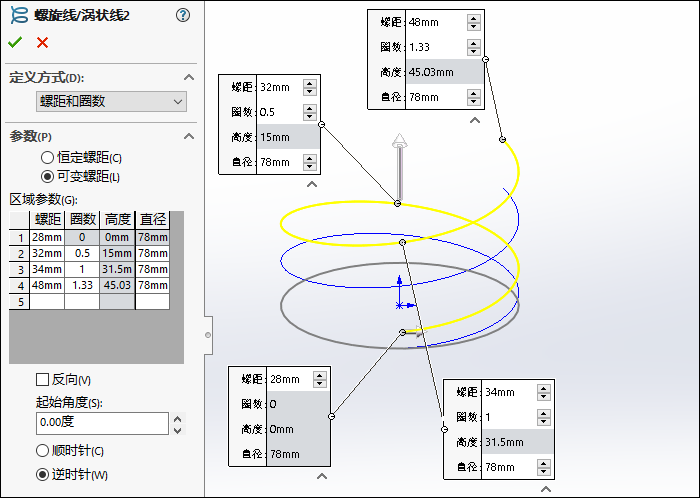Click the 32mm pitch cell in table row 2
The image size is (700, 498).
(47, 254)
